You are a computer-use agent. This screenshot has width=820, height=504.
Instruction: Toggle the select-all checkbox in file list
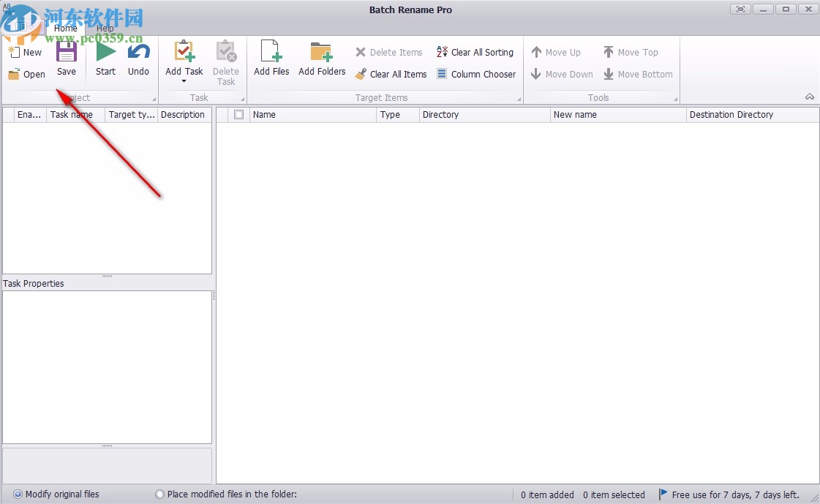coord(239,115)
